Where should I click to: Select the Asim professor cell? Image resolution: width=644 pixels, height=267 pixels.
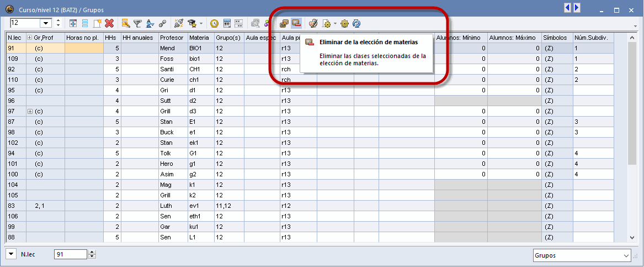[x=173, y=174]
